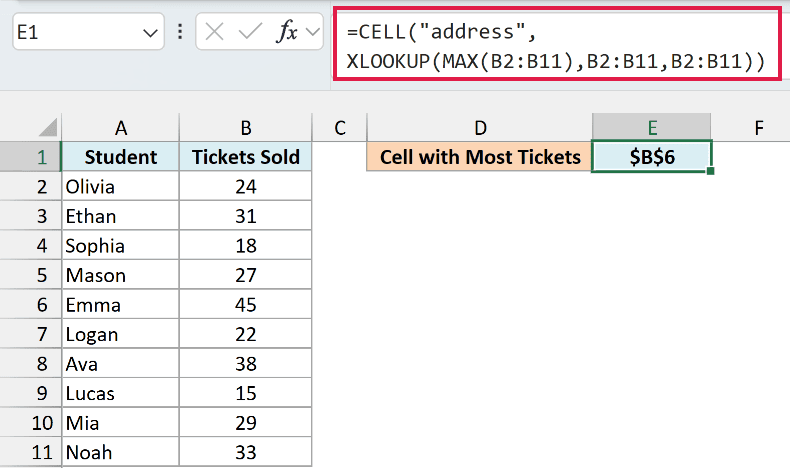The height and width of the screenshot is (468, 790).
Task: Select the Noah cell
Action: [120, 452]
